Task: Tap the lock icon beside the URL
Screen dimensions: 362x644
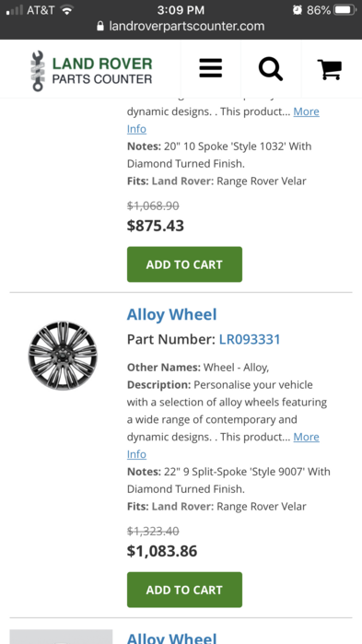Action: tap(100, 27)
